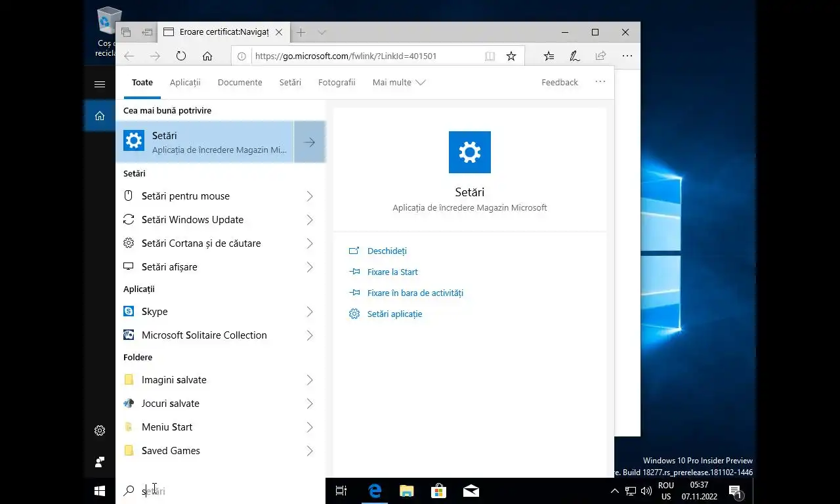Close the Eroare certificat tab

point(280,32)
